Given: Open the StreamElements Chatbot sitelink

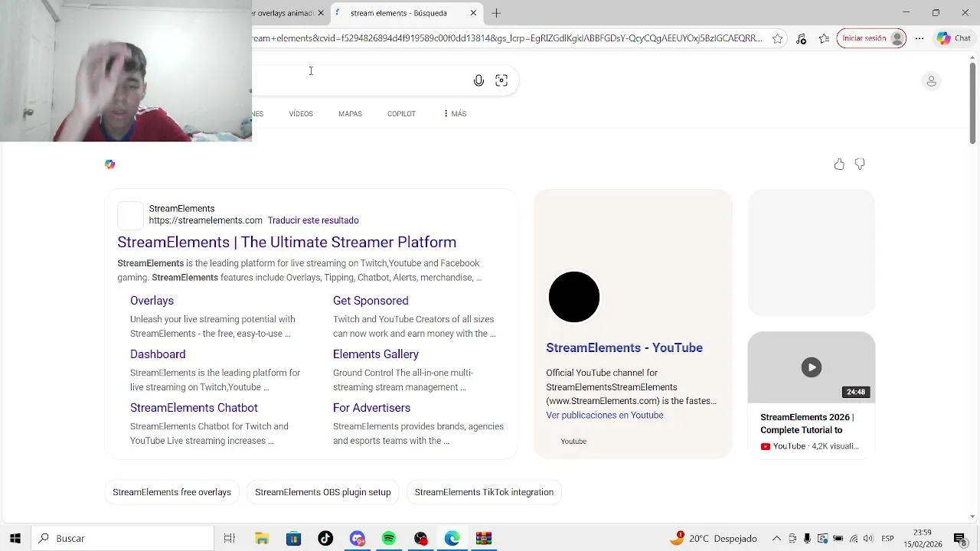Looking at the screenshot, I should point(194,408).
